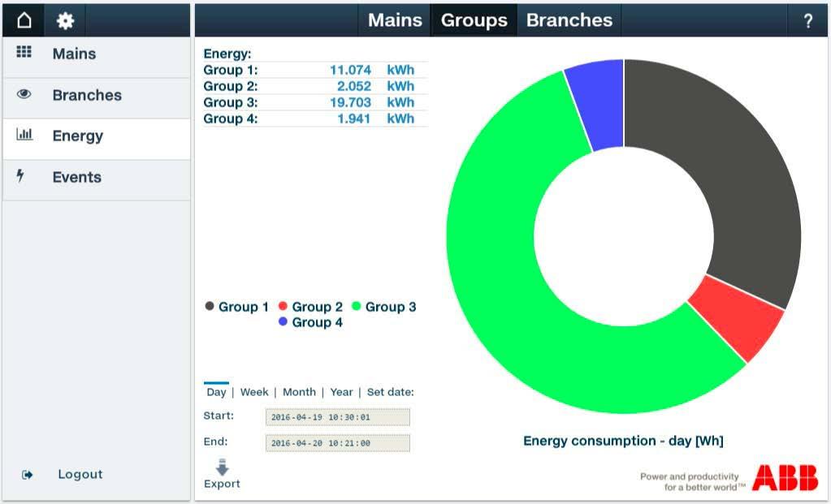Select the Day time range

click(216, 392)
